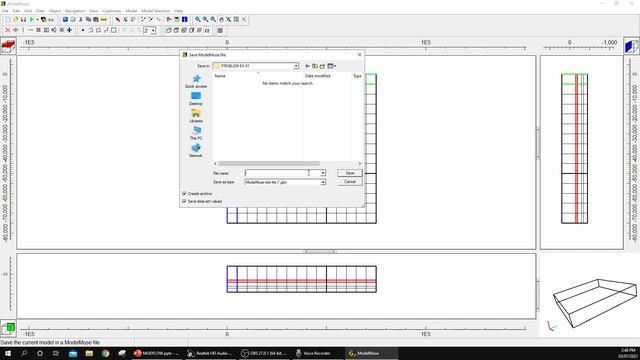Open the Windows Start menu
This screenshot has height=360, width=640.
[8, 353]
